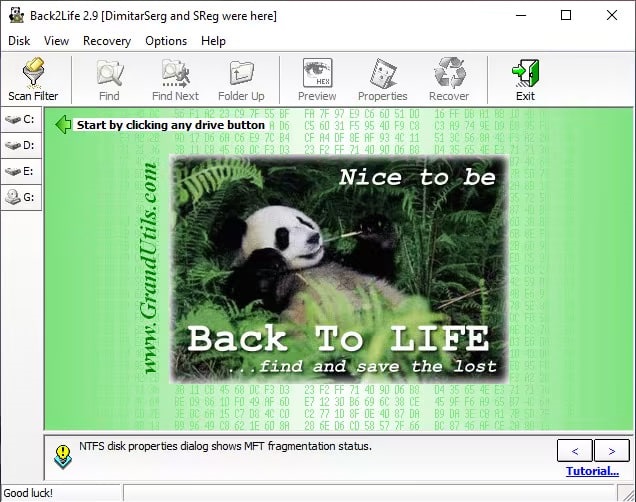Go up with the Folder Up icon

[241, 79]
